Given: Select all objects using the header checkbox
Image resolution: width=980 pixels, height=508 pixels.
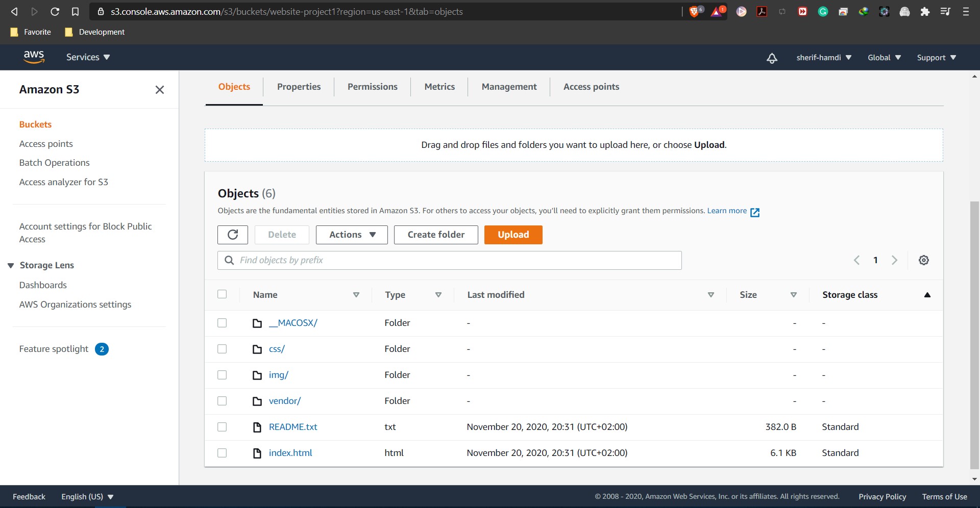Looking at the screenshot, I should [x=222, y=294].
